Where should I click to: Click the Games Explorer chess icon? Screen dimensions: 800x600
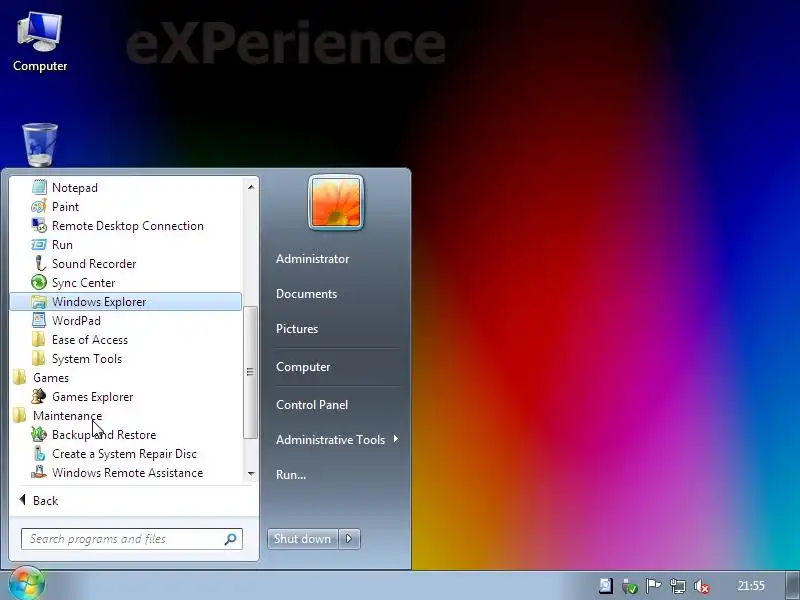[x=39, y=397]
